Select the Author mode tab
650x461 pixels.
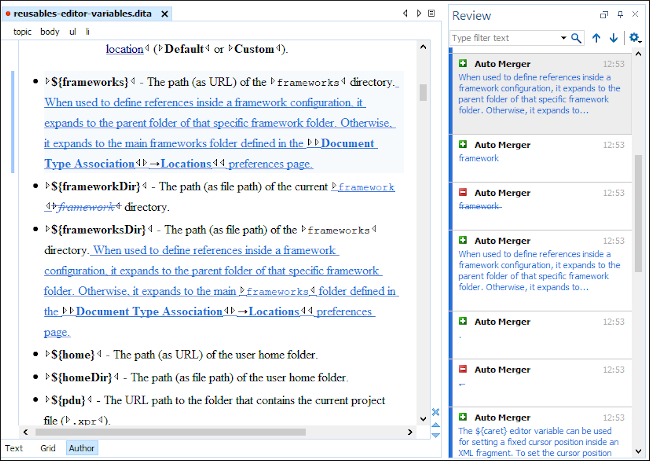point(82,448)
